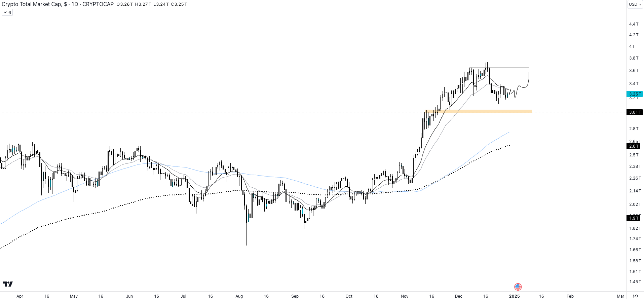Viewport: 644px width, 299px height.
Task: Click the TradingView logo
Action: [8, 284]
